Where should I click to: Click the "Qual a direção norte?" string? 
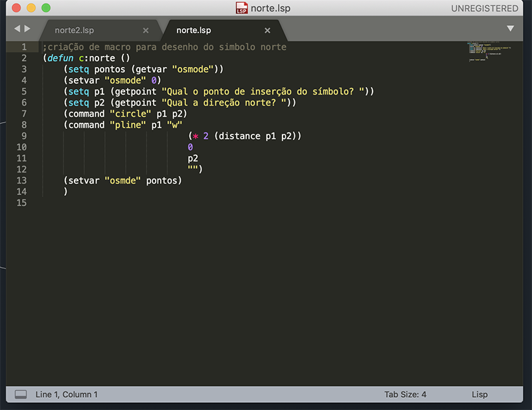coord(224,102)
